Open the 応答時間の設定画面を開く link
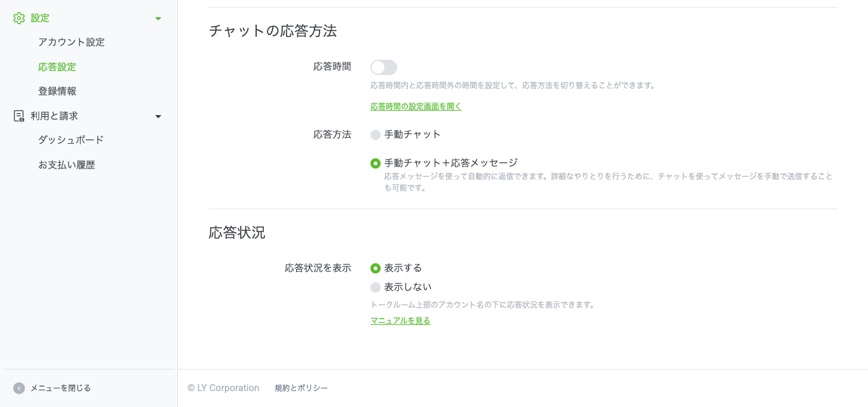The width and height of the screenshot is (868, 407). pyautogui.click(x=416, y=107)
